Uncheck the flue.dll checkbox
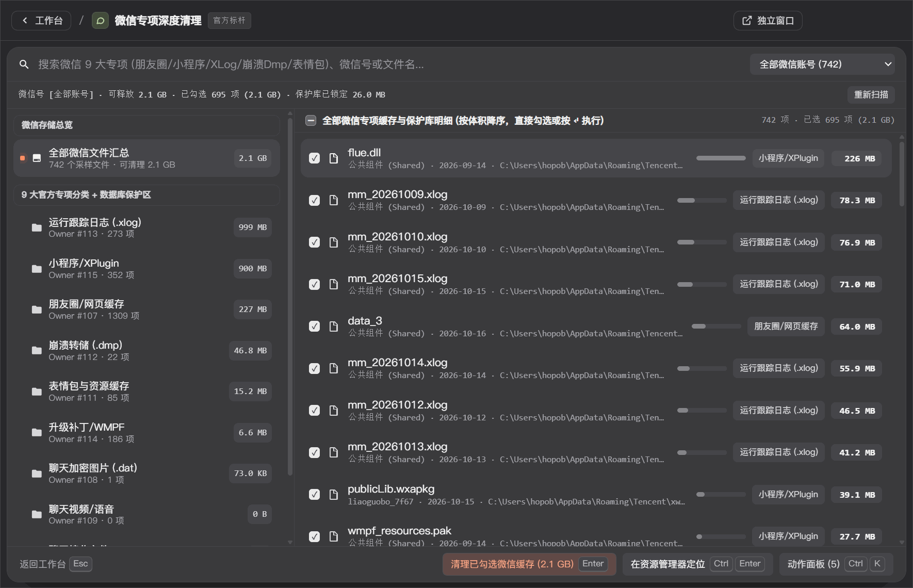The width and height of the screenshot is (913, 588). pyautogui.click(x=314, y=158)
